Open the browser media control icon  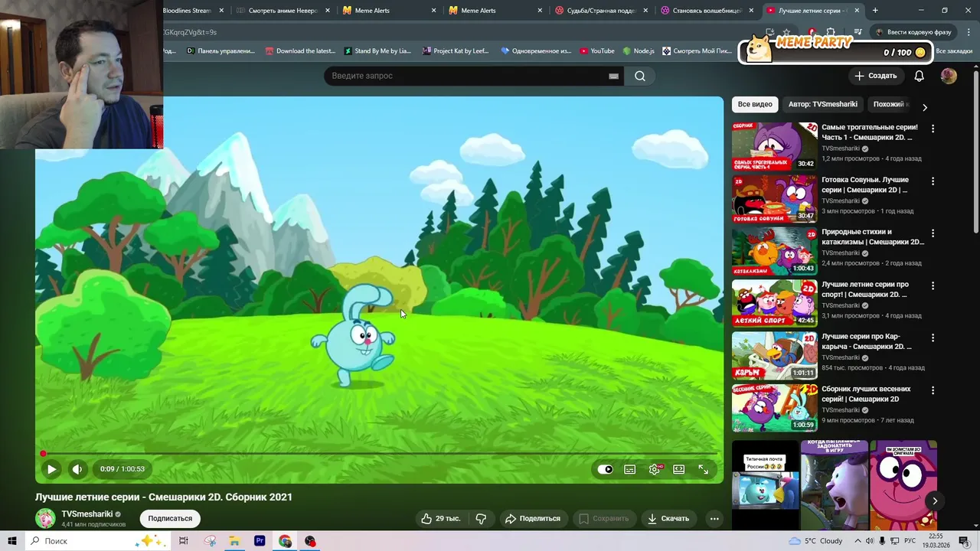click(857, 32)
